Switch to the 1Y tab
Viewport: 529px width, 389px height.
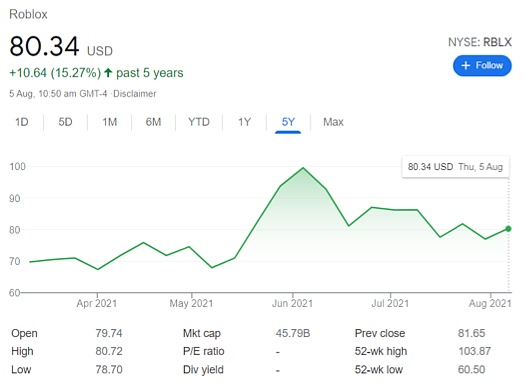click(244, 122)
